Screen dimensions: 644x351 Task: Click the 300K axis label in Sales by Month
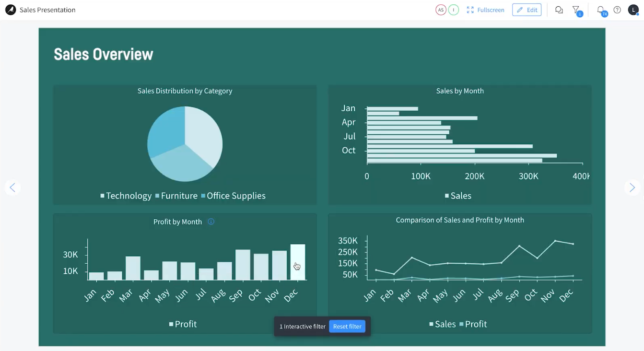[x=528, y=176]
